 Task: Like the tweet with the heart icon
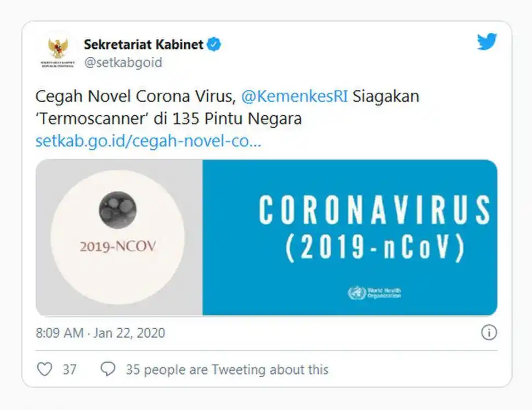44,369
